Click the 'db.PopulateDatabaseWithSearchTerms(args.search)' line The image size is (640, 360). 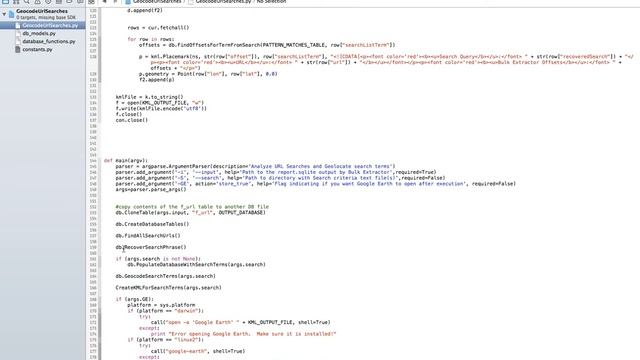pyautogui.click(x=196, y=264)
